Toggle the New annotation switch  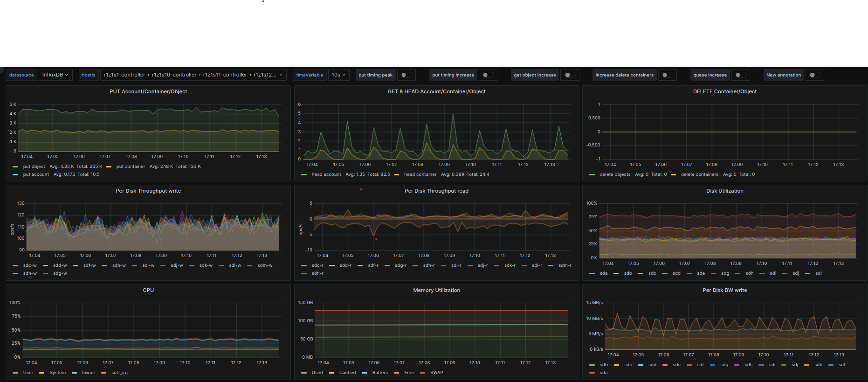coord(814,75)
